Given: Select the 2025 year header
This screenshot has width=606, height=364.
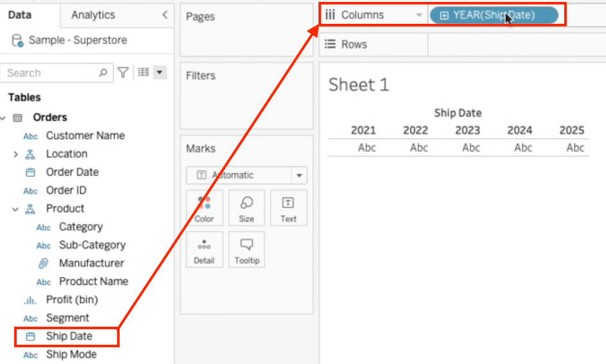Looking at the screenshot, I should [x=572, y=130].
